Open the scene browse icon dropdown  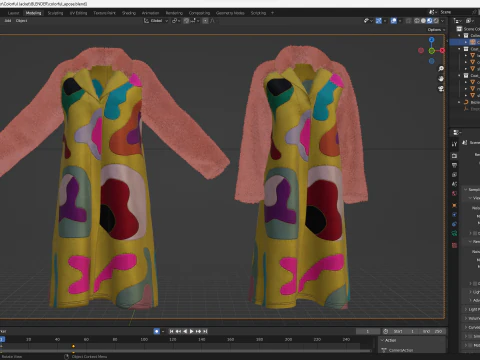[432, 12]
